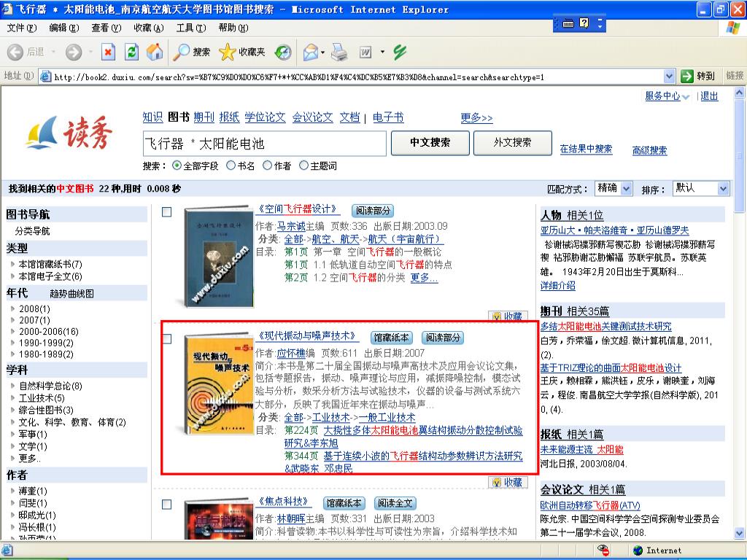Click 阅读全文 for 焦点科技

pyautogui.click(x=395, y=503)
